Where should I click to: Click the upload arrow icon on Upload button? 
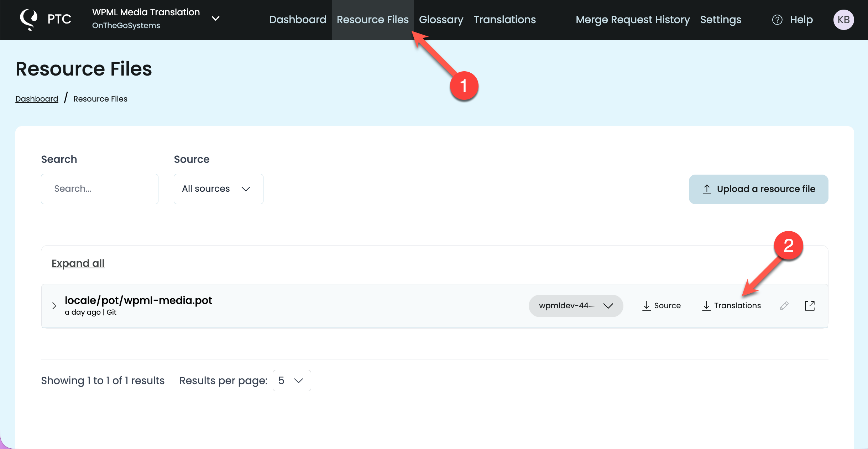coord(707,189)
